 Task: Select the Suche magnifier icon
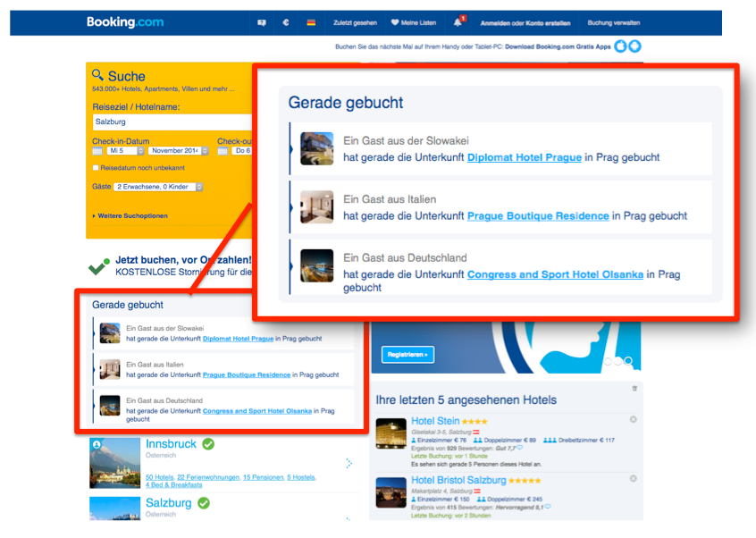(x=98, y=75)
